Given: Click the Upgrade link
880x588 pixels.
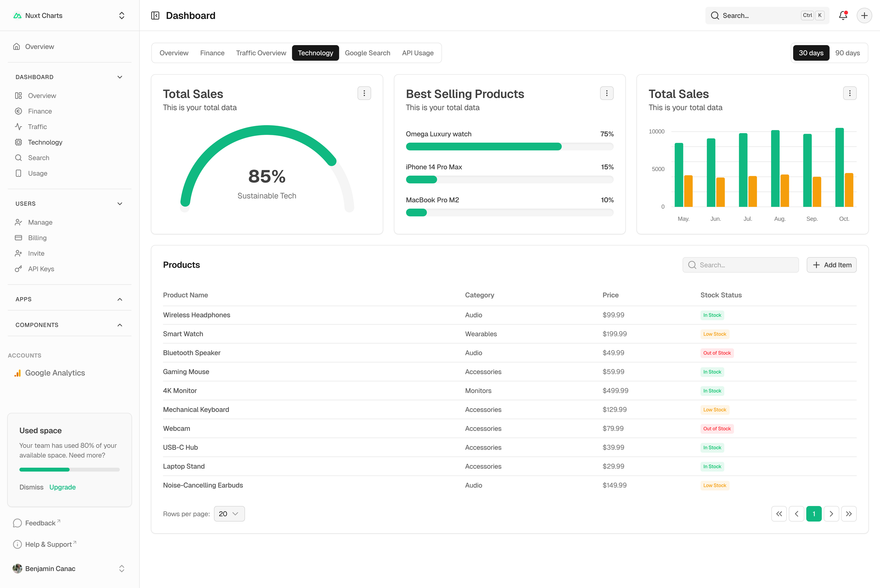Looking at the screenshot, I should point(62,487).
